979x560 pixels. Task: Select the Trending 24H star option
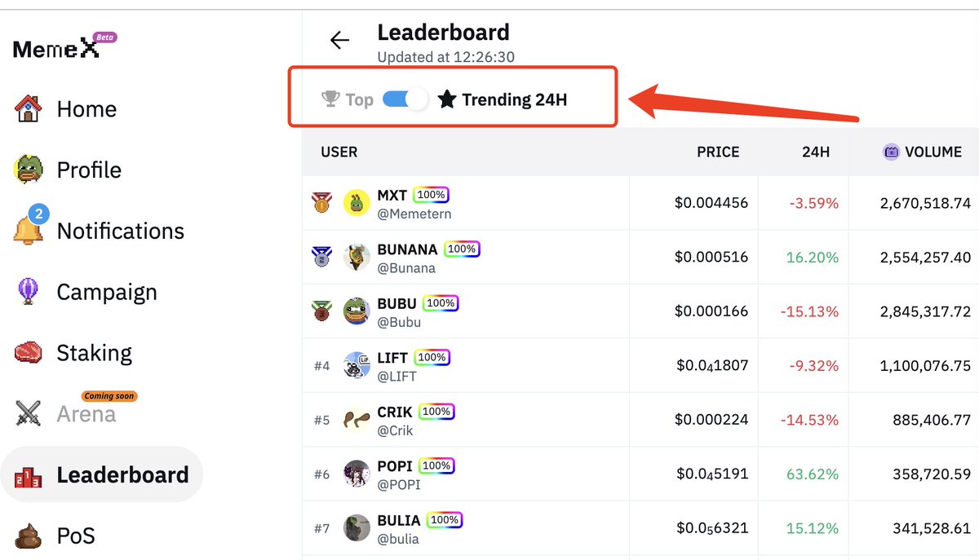[503, 99]
